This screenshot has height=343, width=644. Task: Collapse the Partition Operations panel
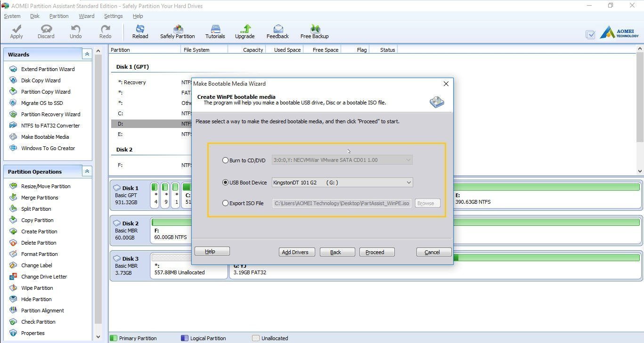point(87,172)
